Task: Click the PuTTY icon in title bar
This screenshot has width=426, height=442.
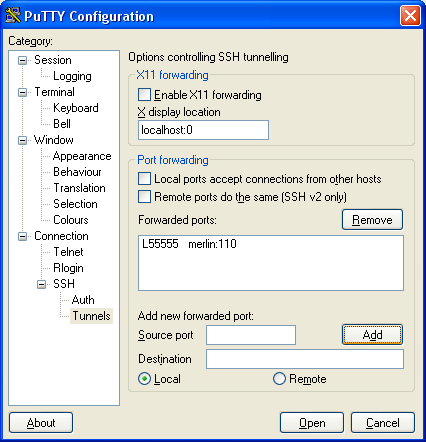Action: (13, 15)
